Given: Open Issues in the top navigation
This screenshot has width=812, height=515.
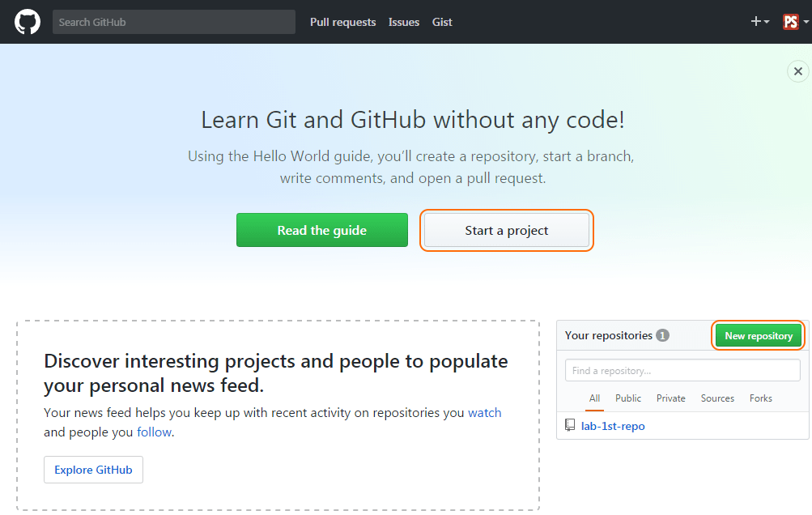Looking at the screenshot, I should tap(404, 23).
